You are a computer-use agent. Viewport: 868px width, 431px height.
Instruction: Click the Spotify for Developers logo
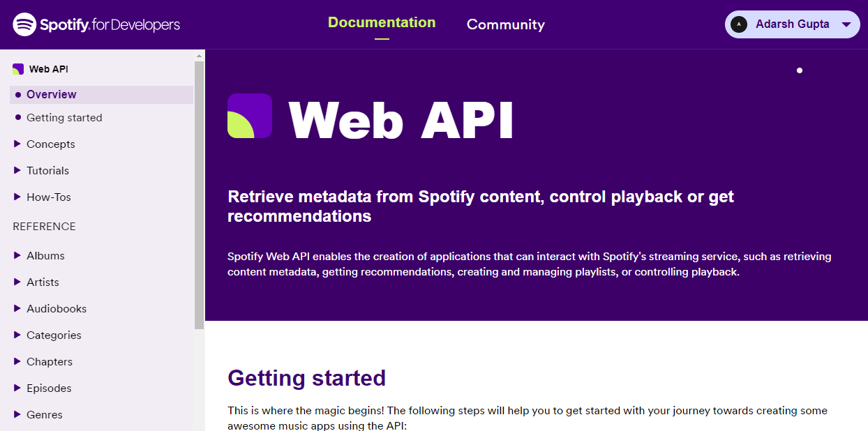[96, 24]
